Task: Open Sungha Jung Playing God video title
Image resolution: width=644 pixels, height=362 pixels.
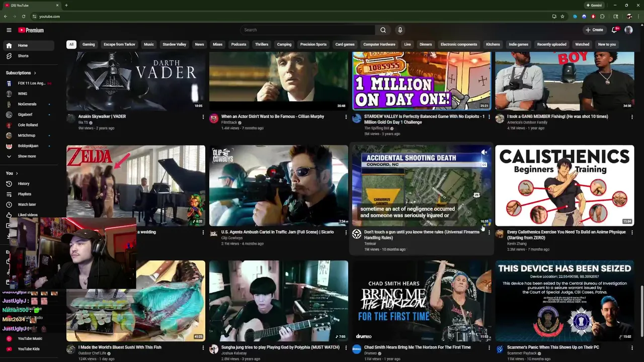Action: pyautogui.click(x=280, y=347)
